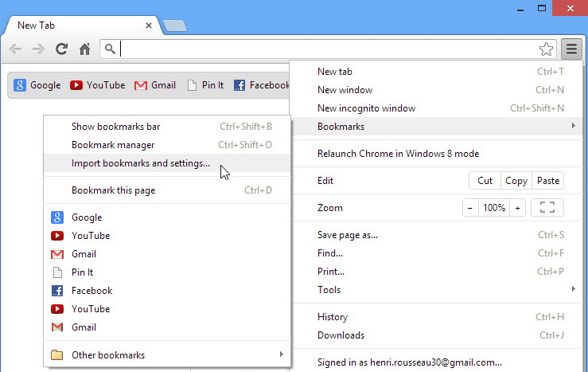This screenshot has height=372, width=588.
Task: Bookmark with the star icon
Action: pos(546,49)
